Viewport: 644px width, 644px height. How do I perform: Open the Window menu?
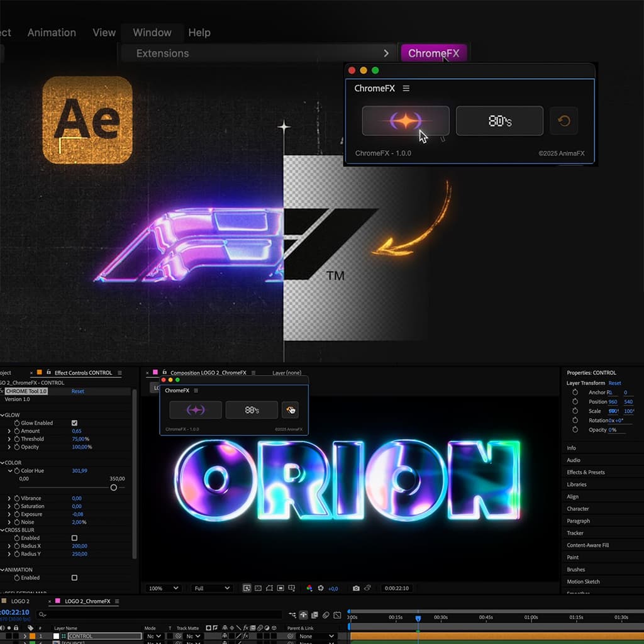tap(152, 33)
